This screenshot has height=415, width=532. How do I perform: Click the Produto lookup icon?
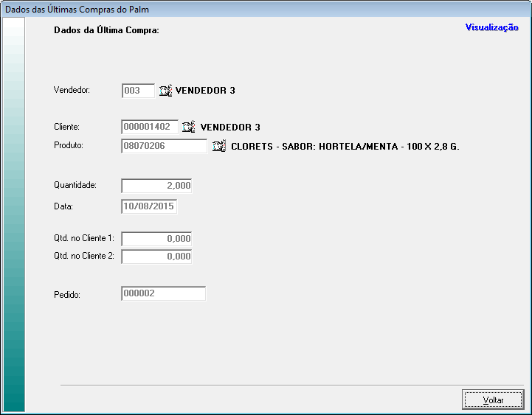218,146
